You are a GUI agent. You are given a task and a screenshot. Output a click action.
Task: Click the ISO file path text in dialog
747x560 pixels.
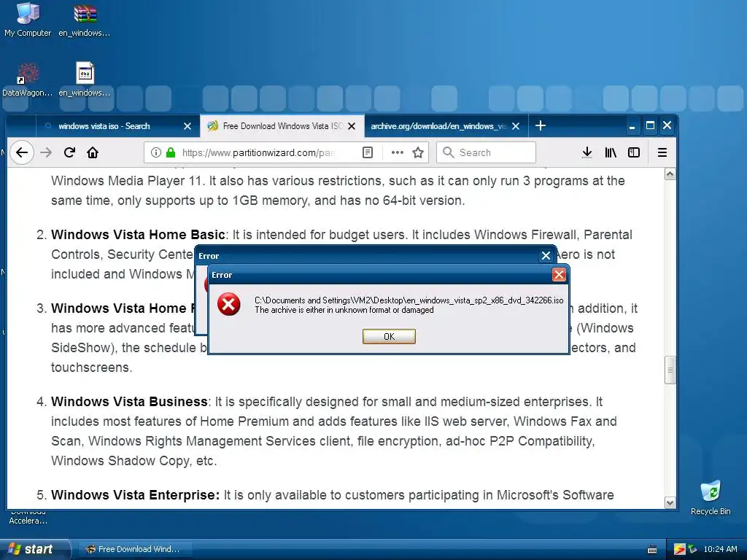tap(409, 300)
